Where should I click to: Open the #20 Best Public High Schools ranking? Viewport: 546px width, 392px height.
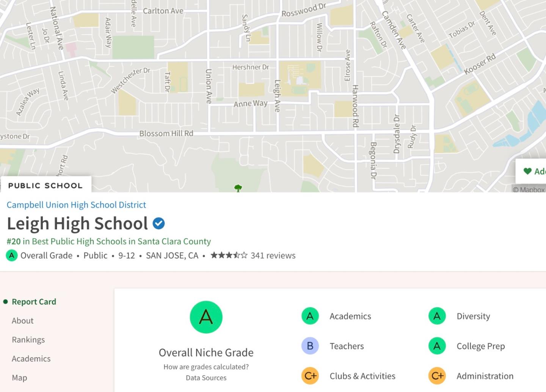(109, 241)
